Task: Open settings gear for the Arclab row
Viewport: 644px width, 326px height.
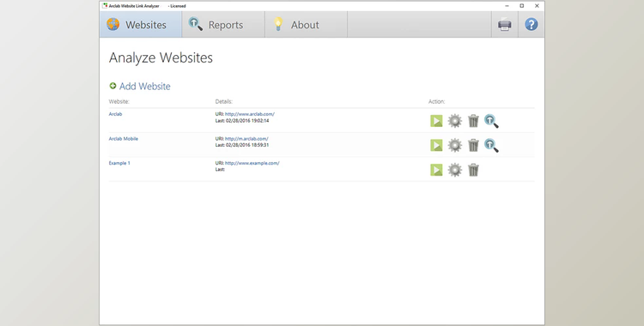Action: point(454,121)
